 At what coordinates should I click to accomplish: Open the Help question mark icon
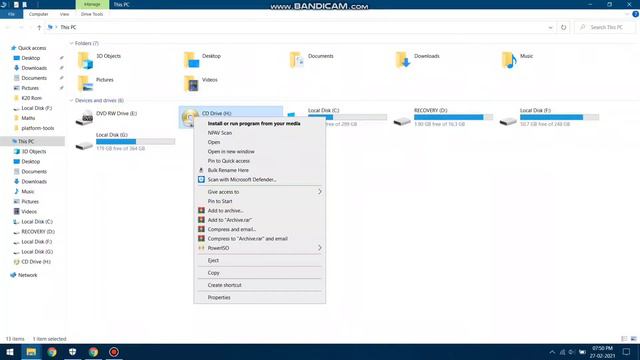636,14
